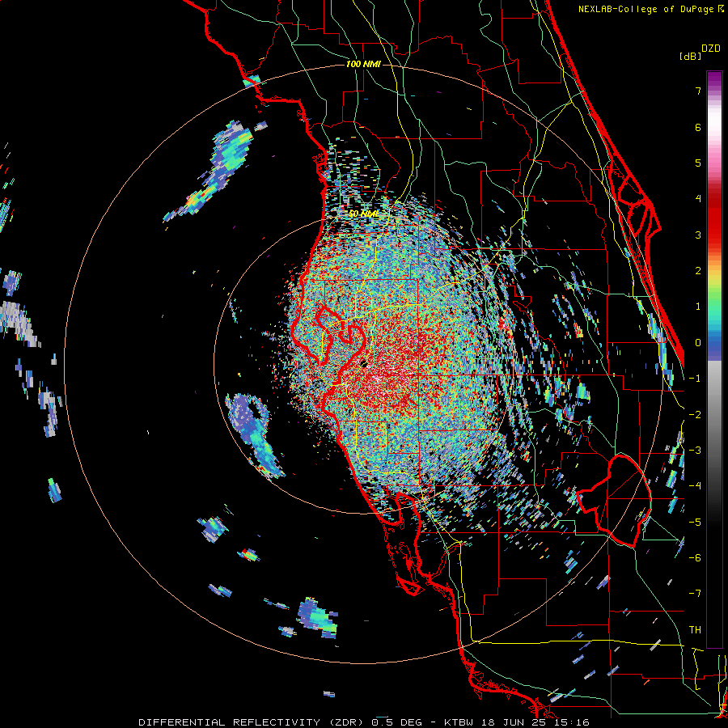Click the (ZDR) abbreviation in the caption
The image size is (728, 728).
coord(348,722)
